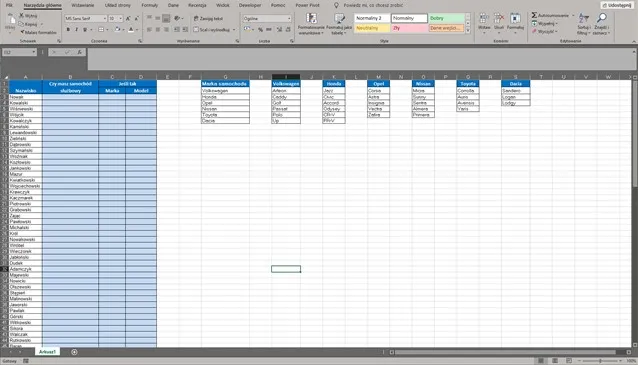Click the Borders icon in Czcionka group
The width and height of the screenshot is (638, 365).
[101, 30]
